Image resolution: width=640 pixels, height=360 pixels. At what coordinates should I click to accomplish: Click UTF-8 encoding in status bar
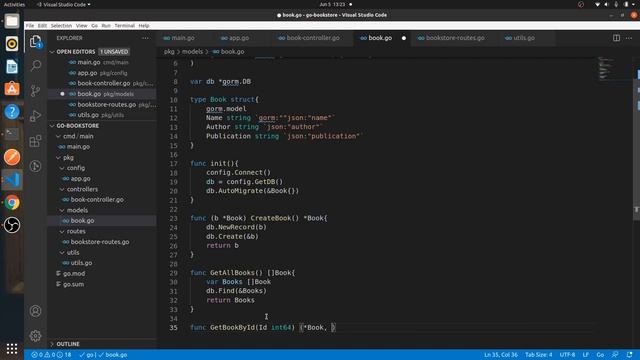[567, 355]
